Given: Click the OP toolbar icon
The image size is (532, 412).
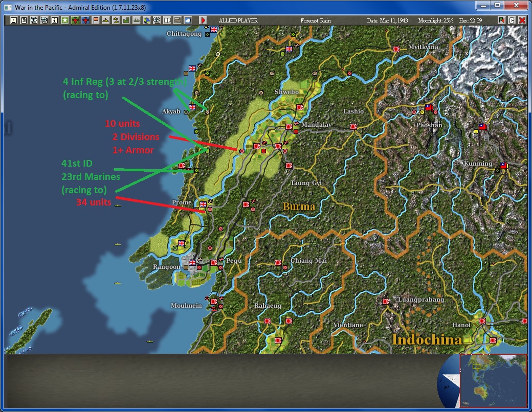Looking at the screenshot, I should pos(167,20).
